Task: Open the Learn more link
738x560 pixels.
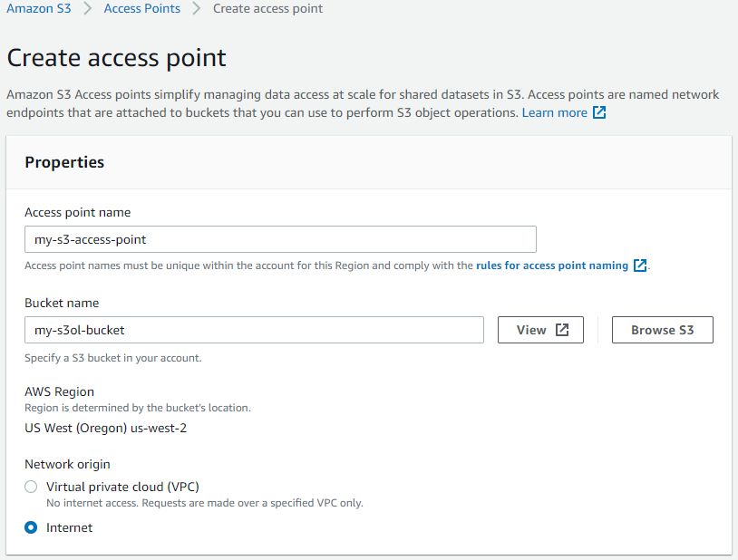Action: [x=557, y=111]
